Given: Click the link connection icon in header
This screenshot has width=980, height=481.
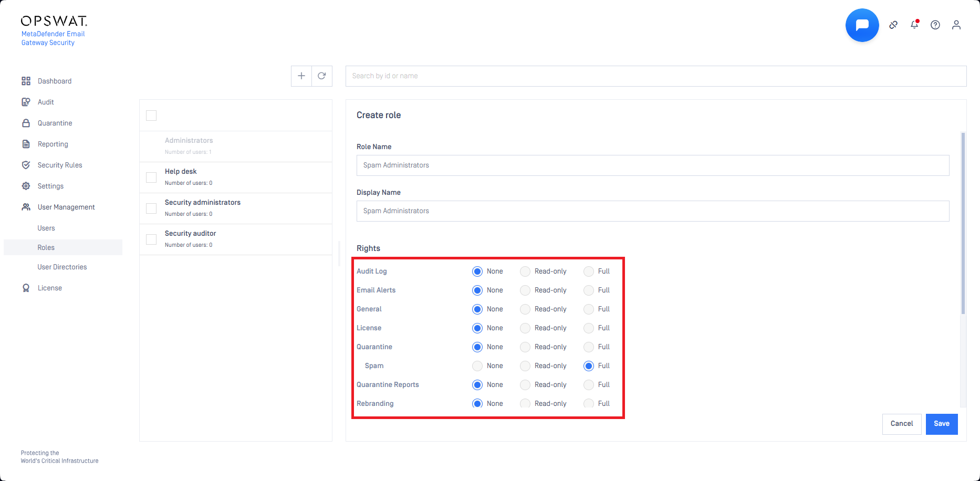Looking at the screenshot, I should pyautogui.click(x=893, y=25).
